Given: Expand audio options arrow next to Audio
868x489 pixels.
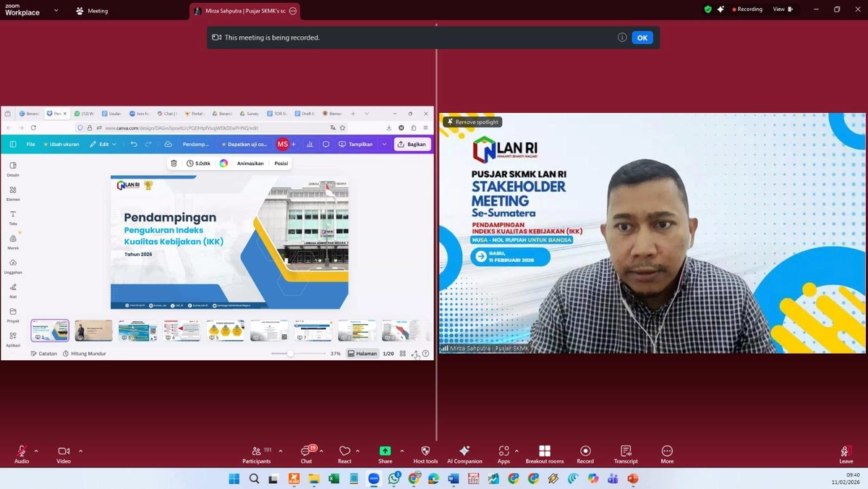Looking at the screenshot, I should [x=36, y=451].
